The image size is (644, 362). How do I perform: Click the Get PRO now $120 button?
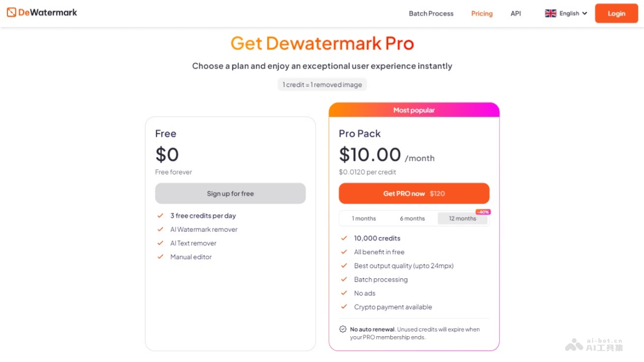point(413,193)
